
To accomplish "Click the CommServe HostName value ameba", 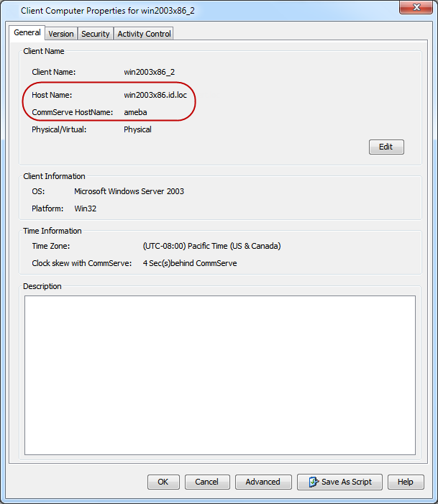I will (x=136, y=112).
